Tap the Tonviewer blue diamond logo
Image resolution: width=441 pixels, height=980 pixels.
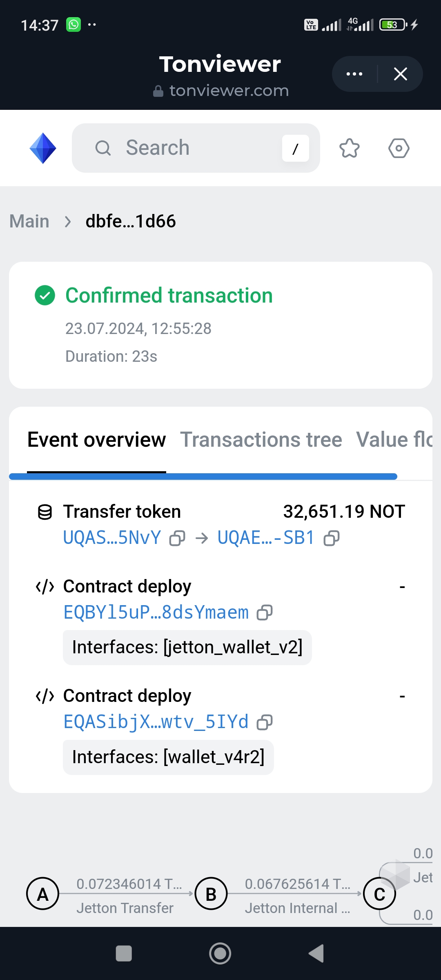(x=43, y=148)
